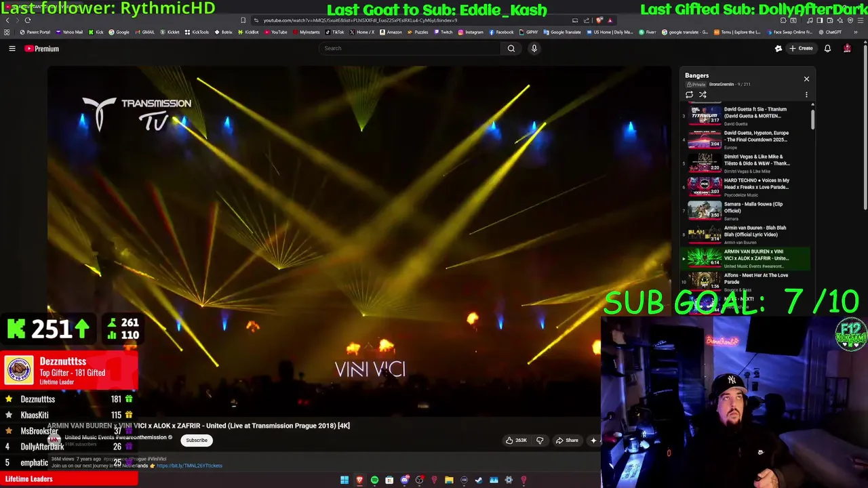868x488 pixels.
Task: Open the Kick bookmark
Action: (x=96, y=32)
